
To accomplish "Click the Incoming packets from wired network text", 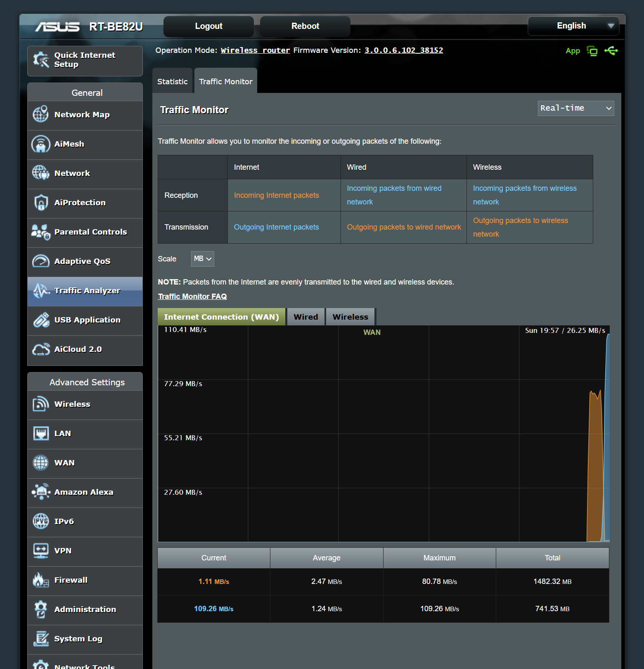I will [x=394, y=195].
